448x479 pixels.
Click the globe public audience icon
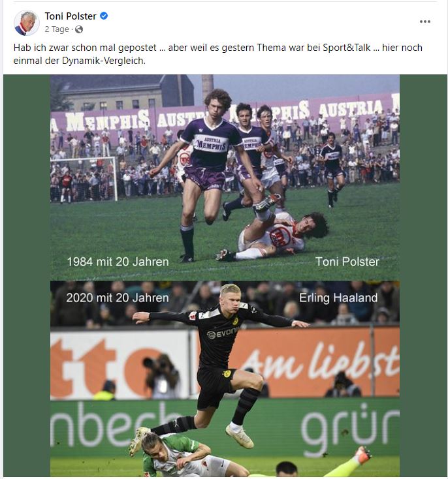click(x=79, y=29)
